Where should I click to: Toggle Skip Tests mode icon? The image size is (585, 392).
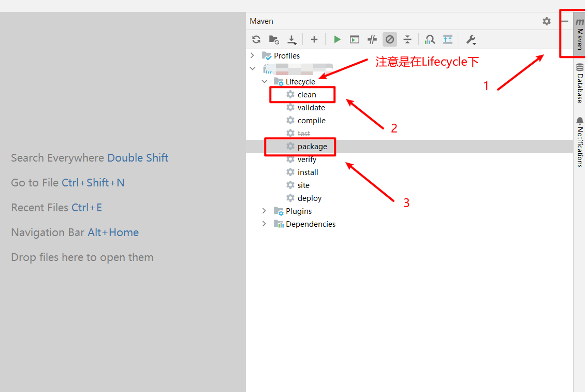click(x=390, y=39)
